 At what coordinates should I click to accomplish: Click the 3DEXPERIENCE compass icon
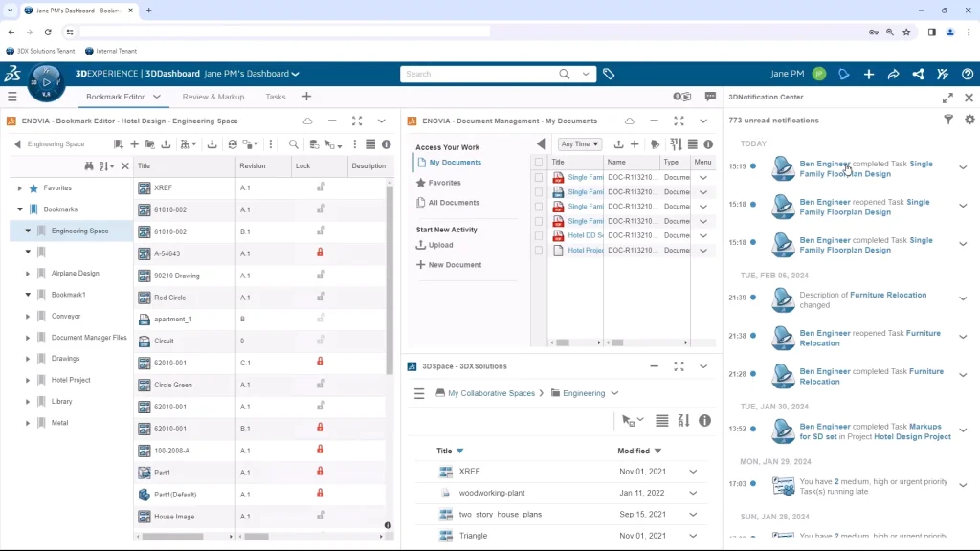[x=46, y=82]
